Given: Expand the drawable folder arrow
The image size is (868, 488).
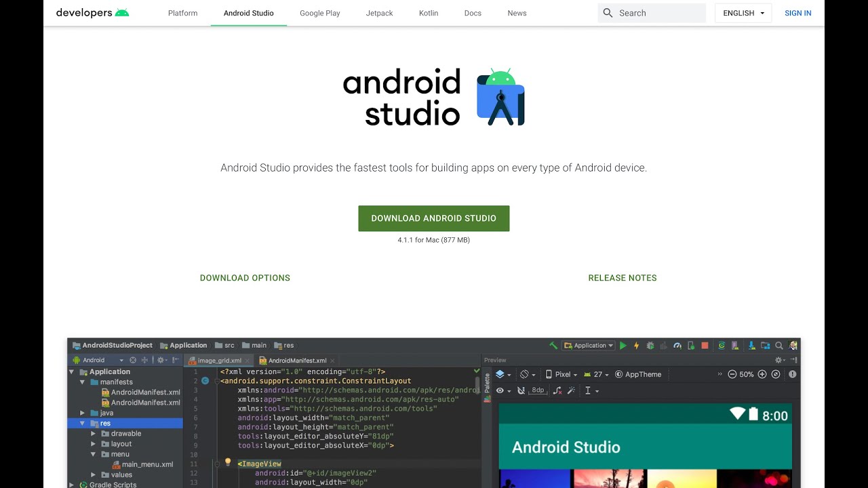Looking at the screenshot, I should coord(94,434).
